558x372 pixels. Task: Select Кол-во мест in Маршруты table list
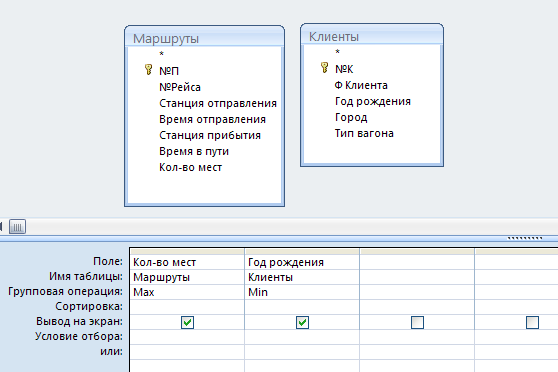(x=190, y=167)
